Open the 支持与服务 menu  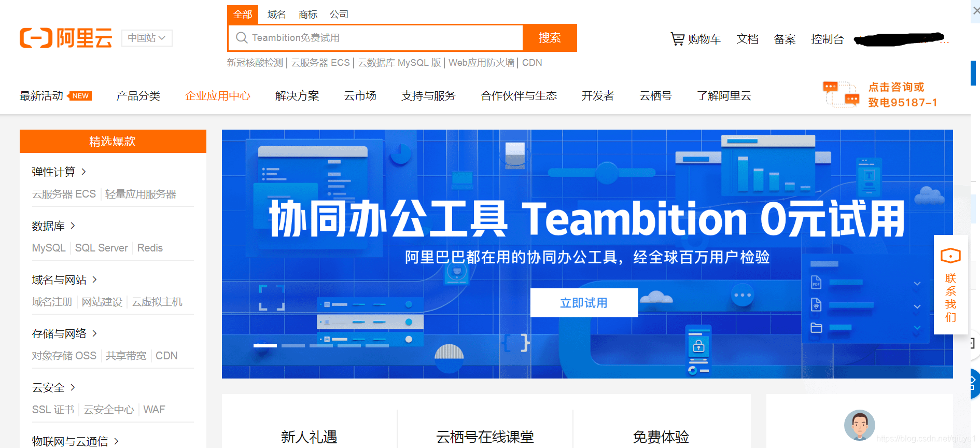[x=428, y=96]
